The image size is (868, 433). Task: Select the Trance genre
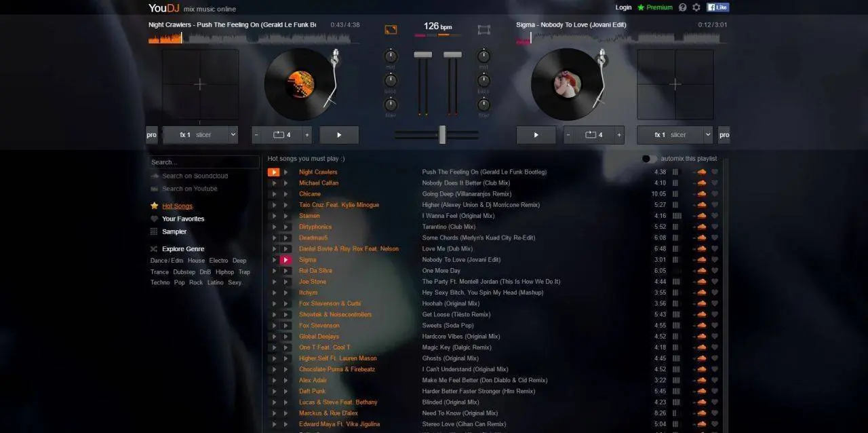[x=159, y=272]
